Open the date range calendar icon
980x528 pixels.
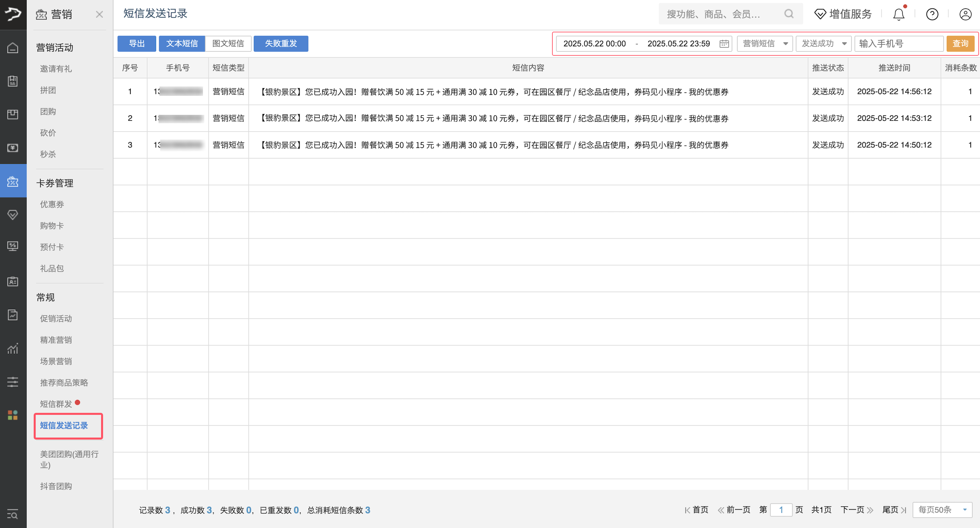click(724, 44)
